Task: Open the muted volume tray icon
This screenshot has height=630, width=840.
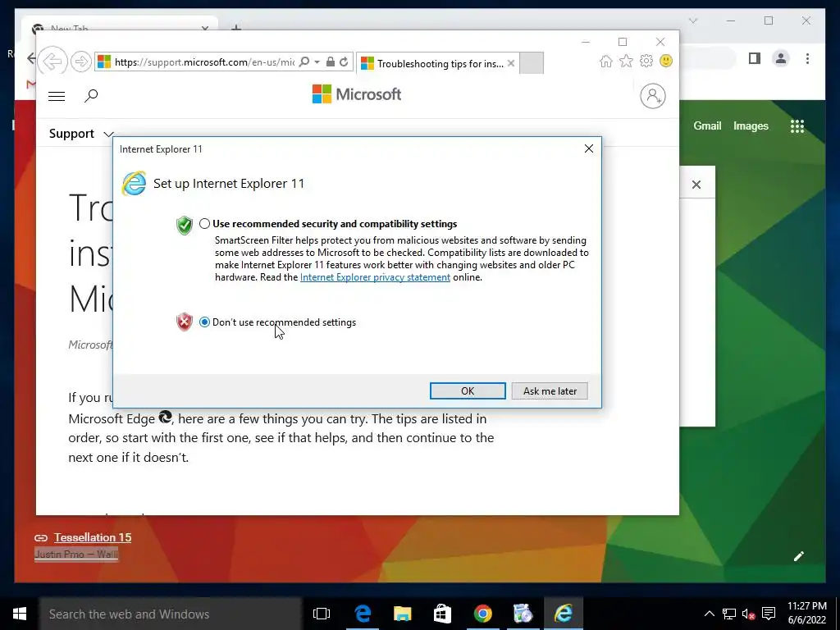Action: (x=748, y=614)
